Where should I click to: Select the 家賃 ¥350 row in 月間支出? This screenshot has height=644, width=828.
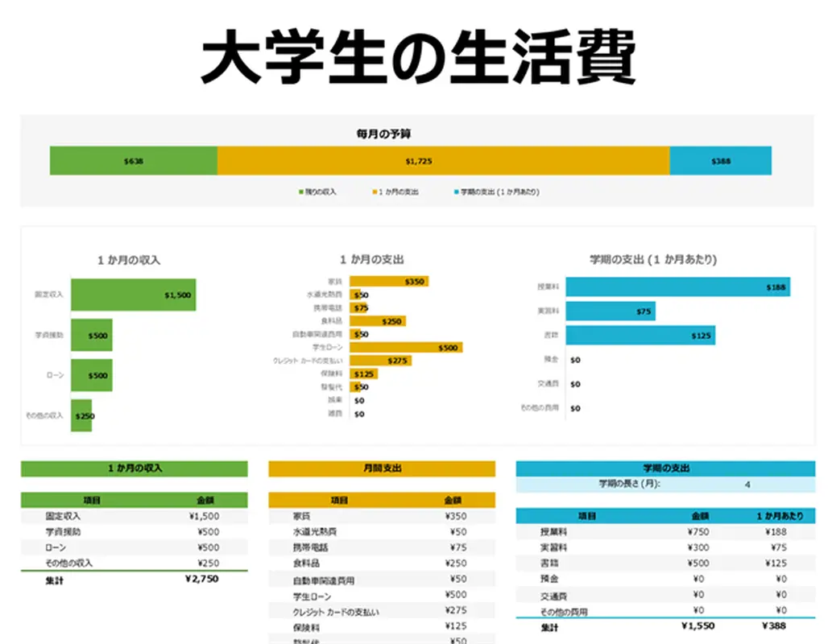(381, 515)
